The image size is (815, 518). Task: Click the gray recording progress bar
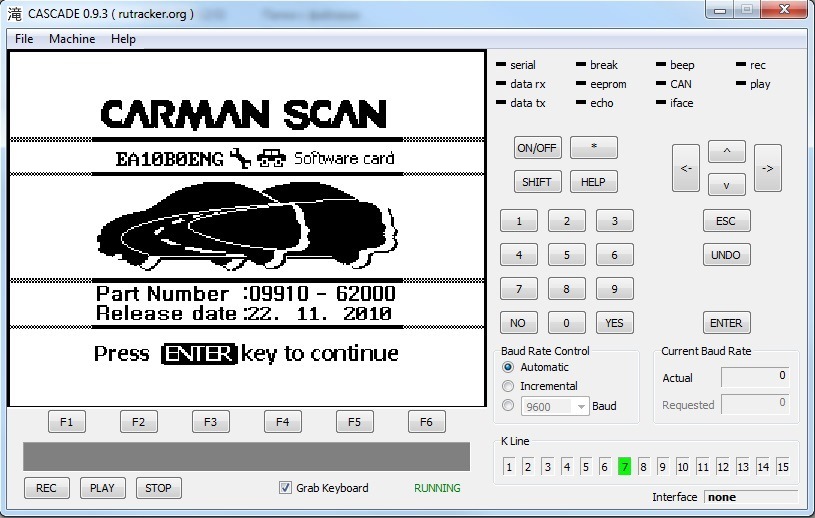[246, 457]
